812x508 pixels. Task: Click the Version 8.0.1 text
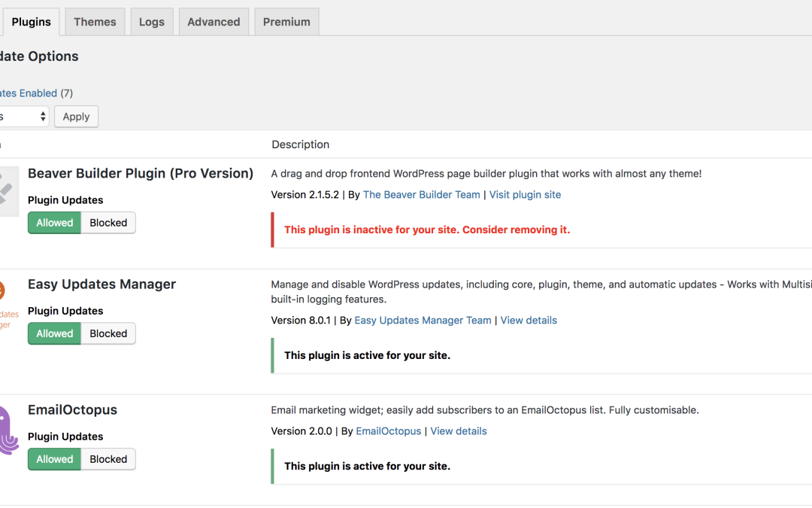(x=301, y=321)
